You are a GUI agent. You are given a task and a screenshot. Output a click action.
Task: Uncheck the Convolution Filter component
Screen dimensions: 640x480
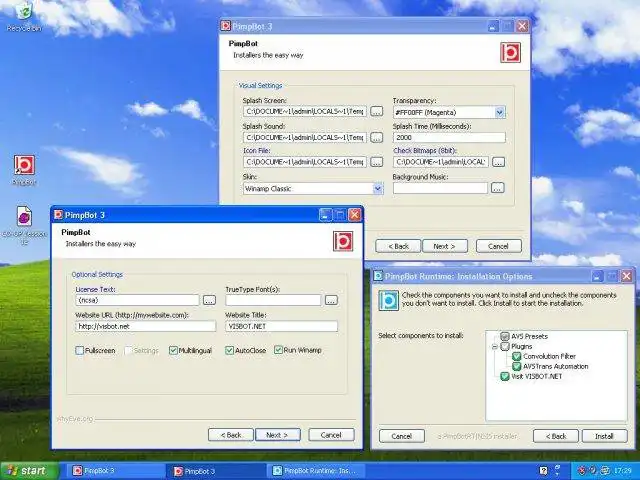517,356
